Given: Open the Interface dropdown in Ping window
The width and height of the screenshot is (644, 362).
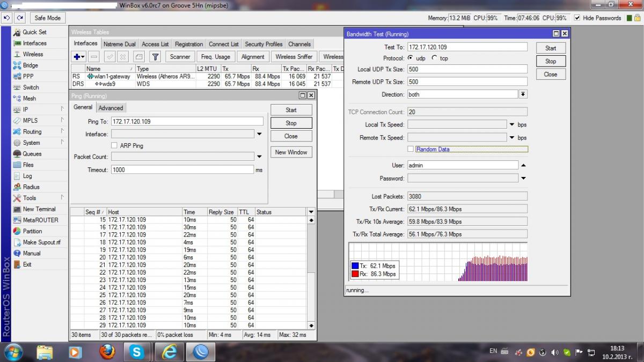Looking at the screenshot, I should (x=259, y=134).
